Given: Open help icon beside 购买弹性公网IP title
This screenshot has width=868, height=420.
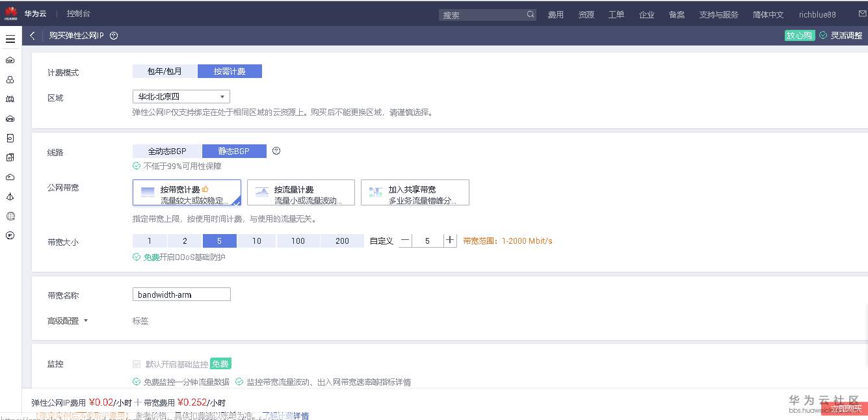Looking at the screenshot, I should (114, 36).
